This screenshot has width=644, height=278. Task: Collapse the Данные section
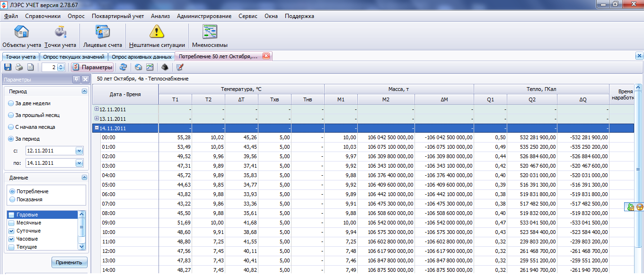point(84,178)
